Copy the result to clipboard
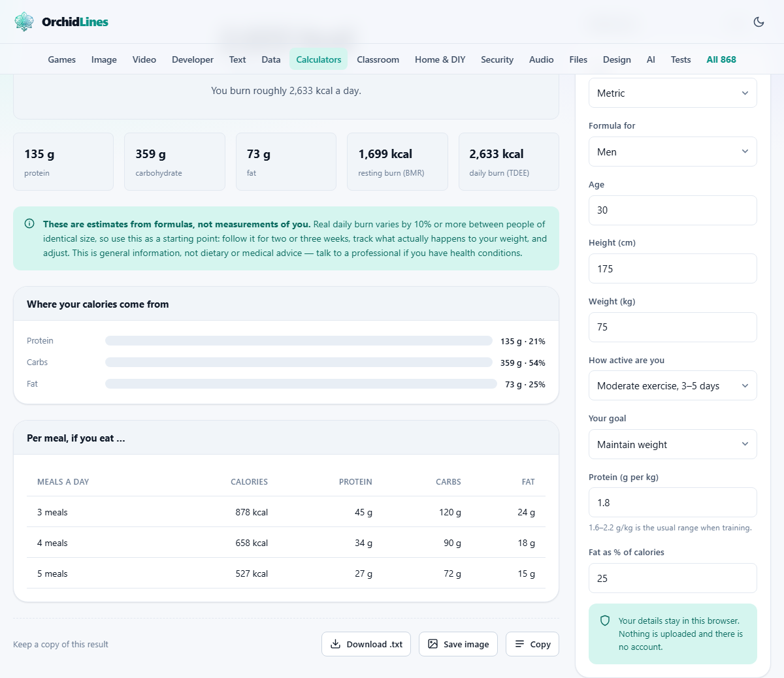Viewport: 784px width, 678px height. point(532,644)
